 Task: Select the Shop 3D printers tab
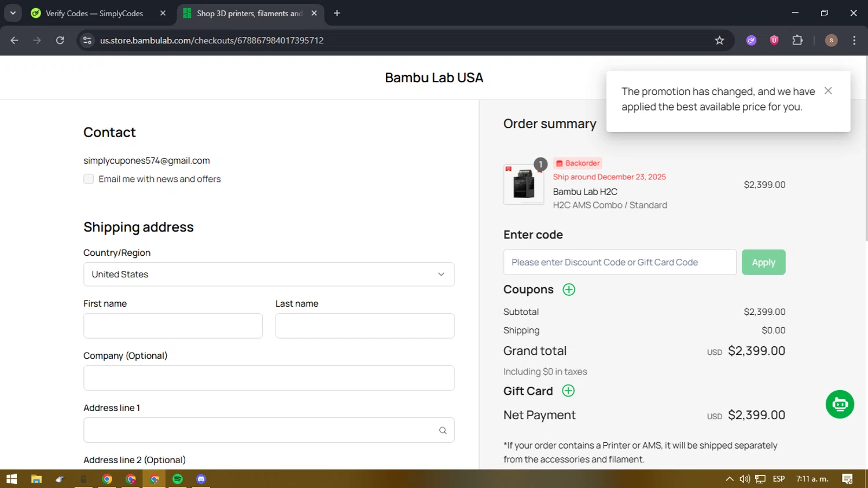click(x=249, y=13)
